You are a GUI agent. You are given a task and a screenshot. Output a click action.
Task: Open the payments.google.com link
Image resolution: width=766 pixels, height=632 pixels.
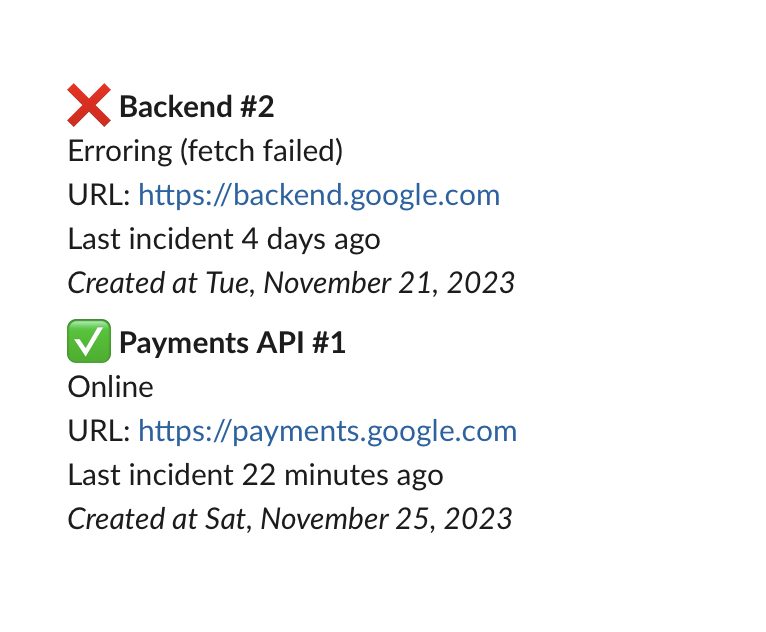coord(327,431)
